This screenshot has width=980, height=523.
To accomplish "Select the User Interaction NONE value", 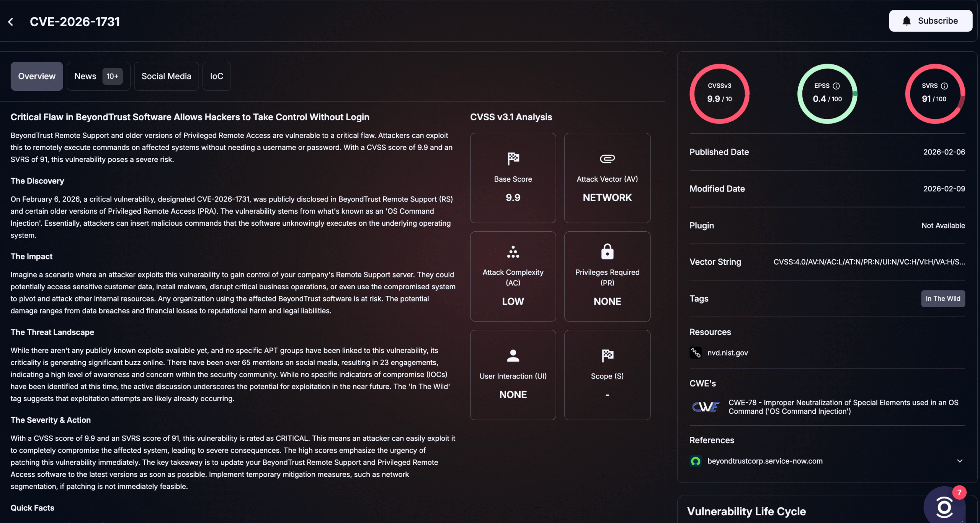I will 513,395.
